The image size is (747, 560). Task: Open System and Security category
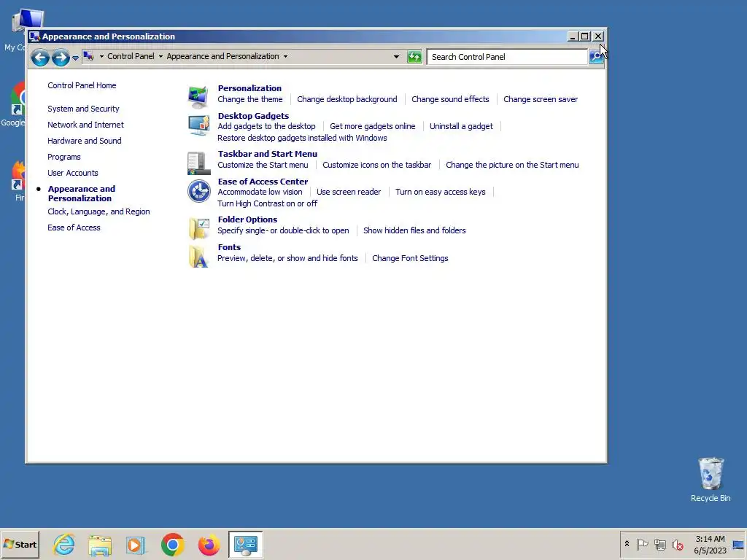pos(83,109)
